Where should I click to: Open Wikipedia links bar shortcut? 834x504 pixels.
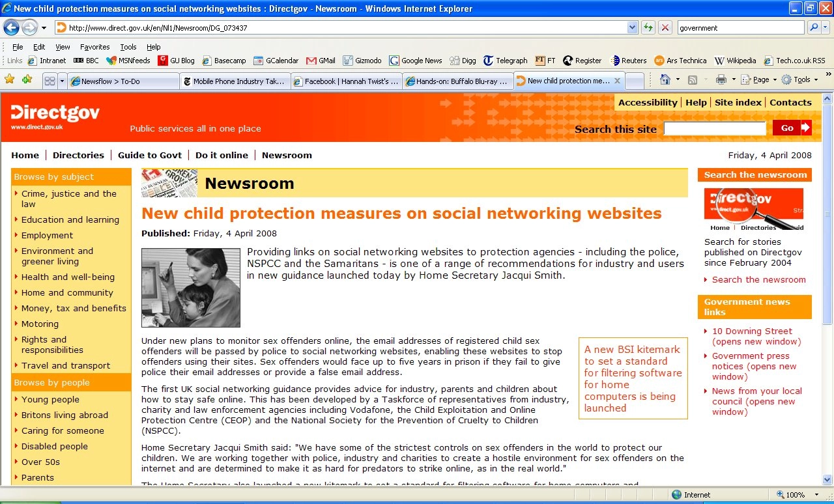point(736,61)
